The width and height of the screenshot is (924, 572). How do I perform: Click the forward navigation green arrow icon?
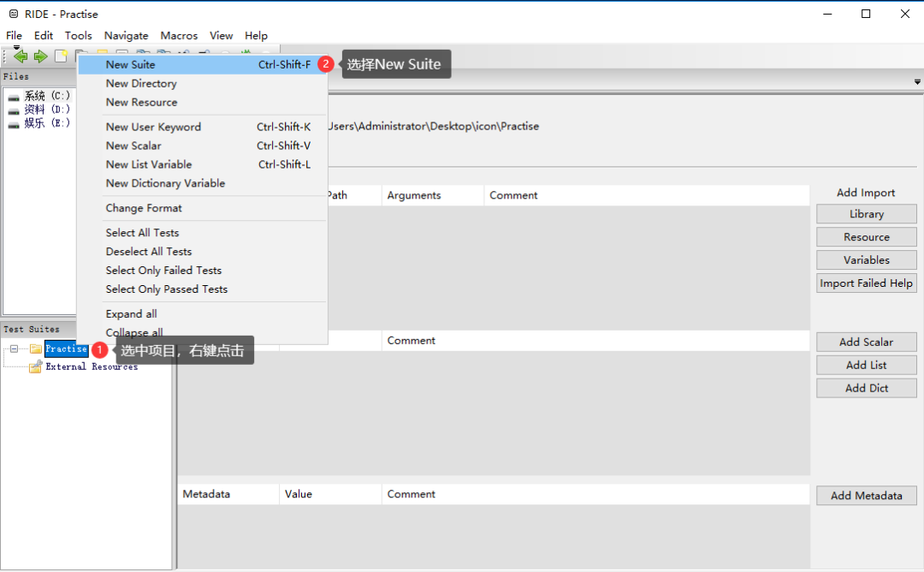coord(39,56)
